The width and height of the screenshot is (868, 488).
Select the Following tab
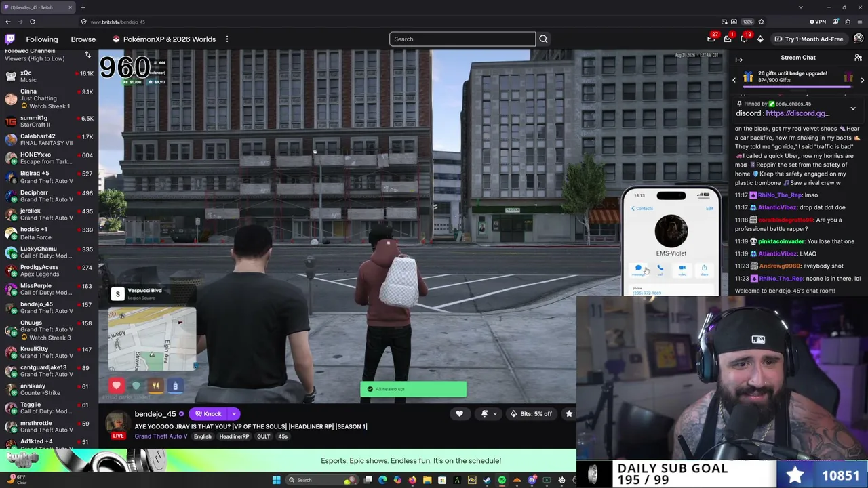click(x=42, y=39)
